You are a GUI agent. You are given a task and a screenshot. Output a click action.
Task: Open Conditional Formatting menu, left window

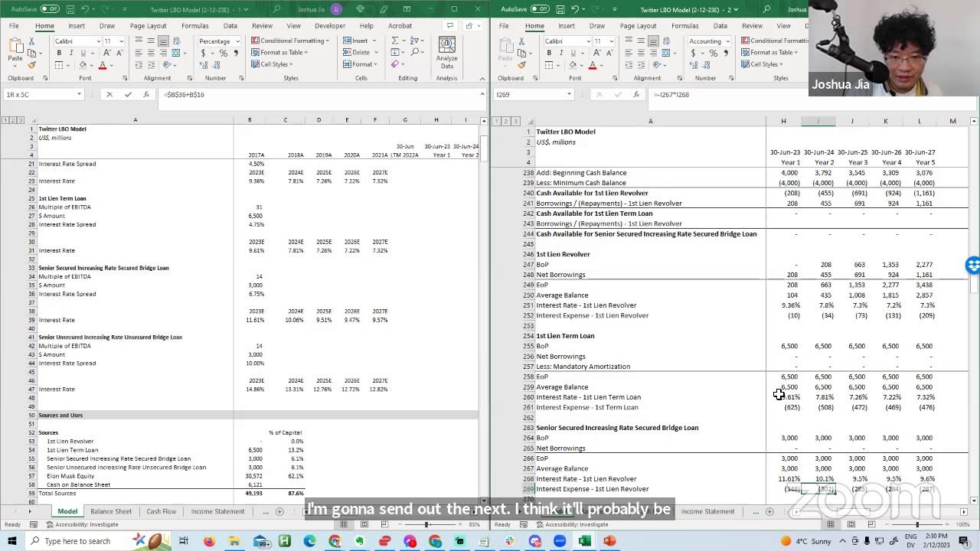[x=289, y=41]
